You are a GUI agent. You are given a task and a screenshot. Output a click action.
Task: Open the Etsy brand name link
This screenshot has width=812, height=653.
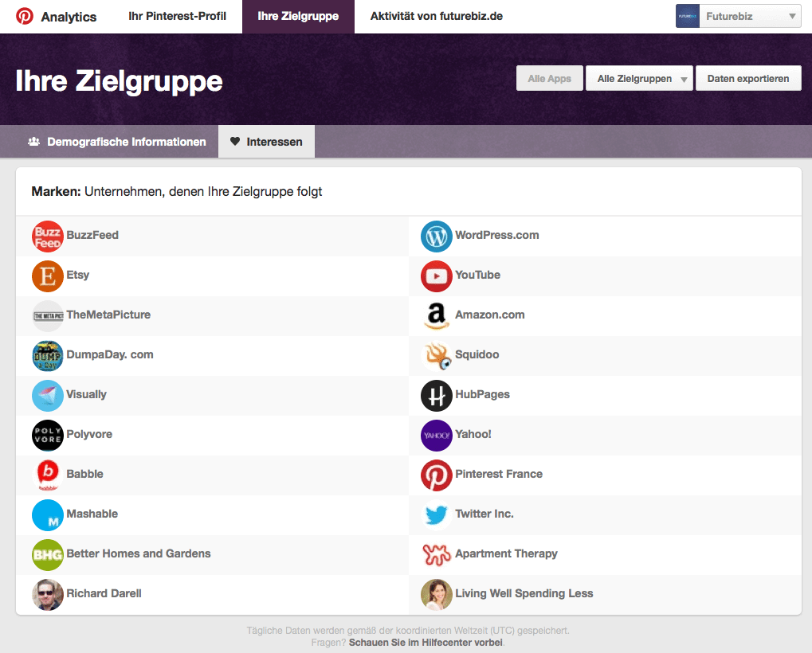point(77,276)
